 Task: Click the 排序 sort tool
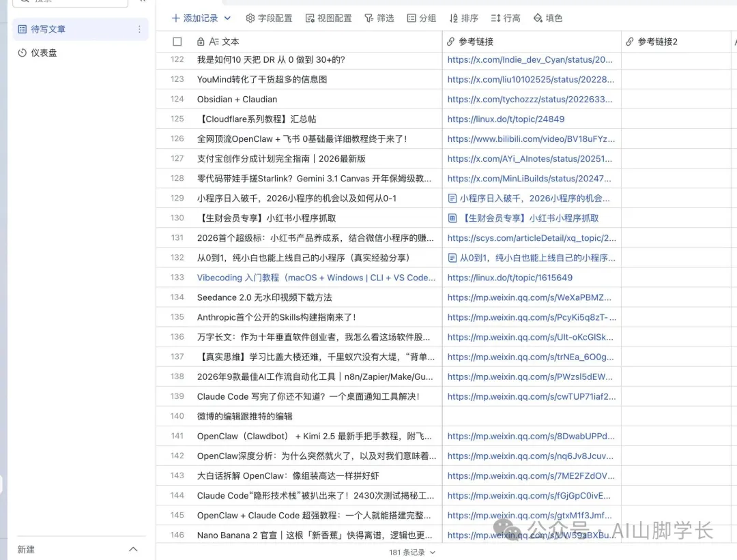pos(464,18)
